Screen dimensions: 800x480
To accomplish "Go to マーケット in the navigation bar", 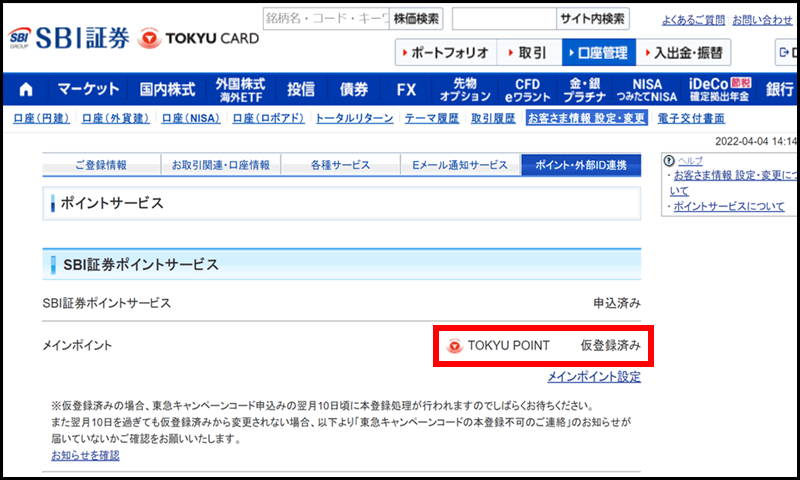I will [88, 89].
